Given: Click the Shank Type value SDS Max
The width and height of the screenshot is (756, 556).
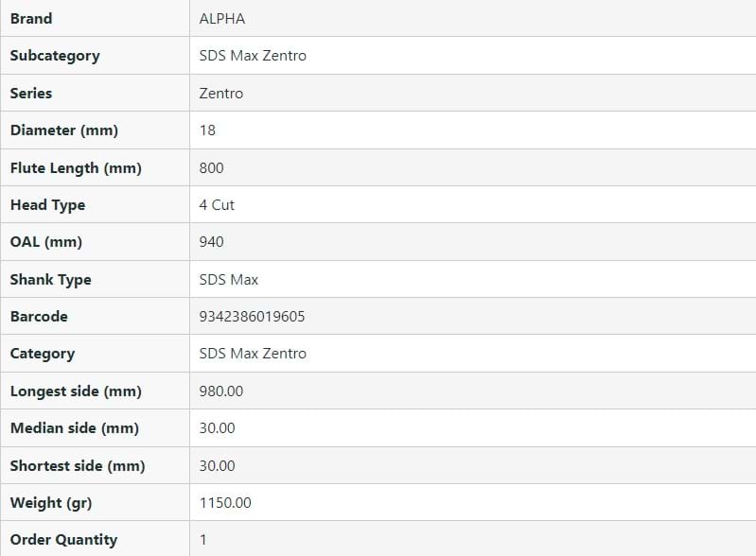Looking at the screenshot, I should tap(229, 280).
